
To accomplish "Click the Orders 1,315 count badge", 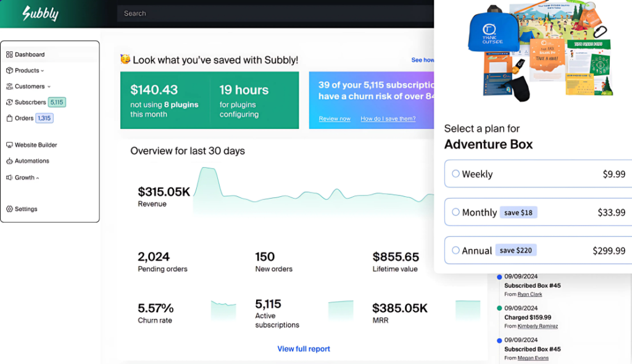I will 44,118.
